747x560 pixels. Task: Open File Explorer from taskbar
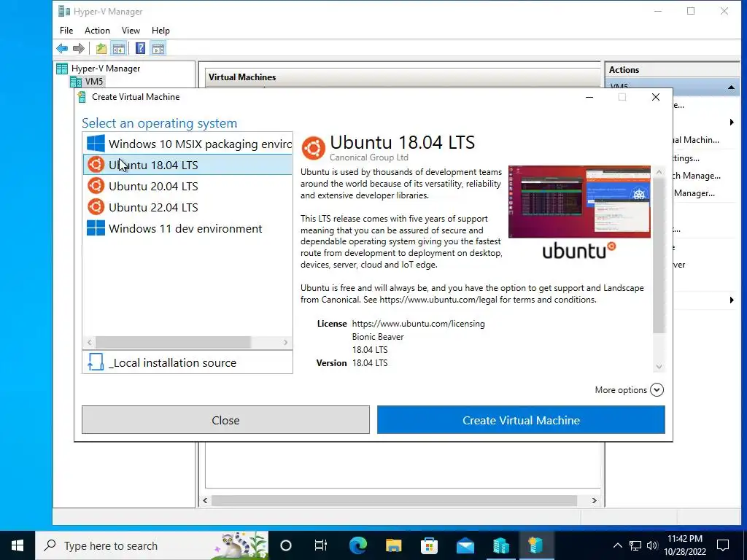(393, 545)
